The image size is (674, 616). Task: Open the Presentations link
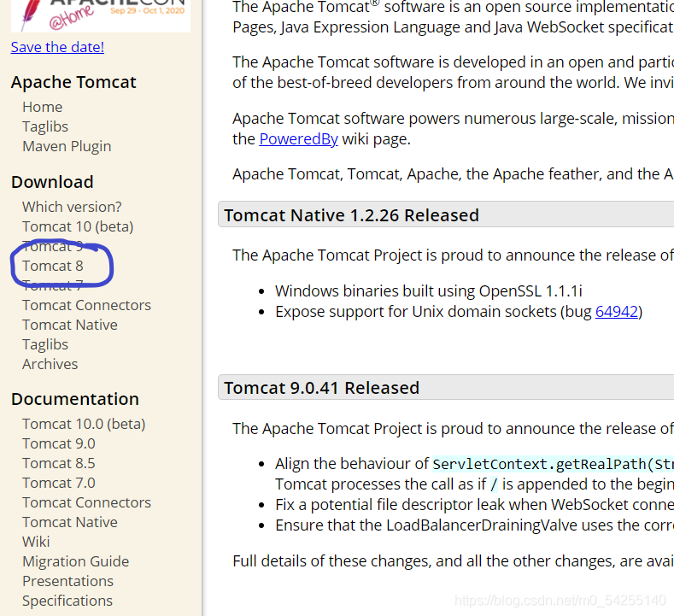tap(68, 581)
